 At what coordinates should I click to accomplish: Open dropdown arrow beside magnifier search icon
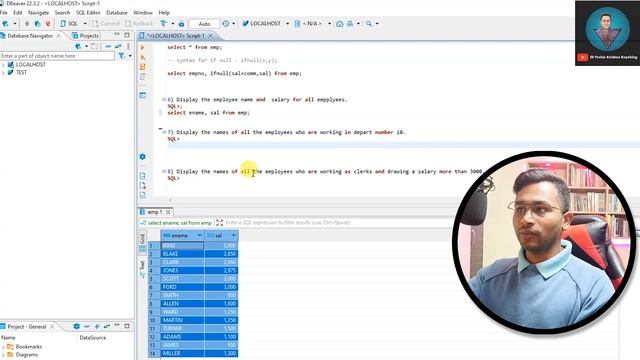tap(377, 24)
